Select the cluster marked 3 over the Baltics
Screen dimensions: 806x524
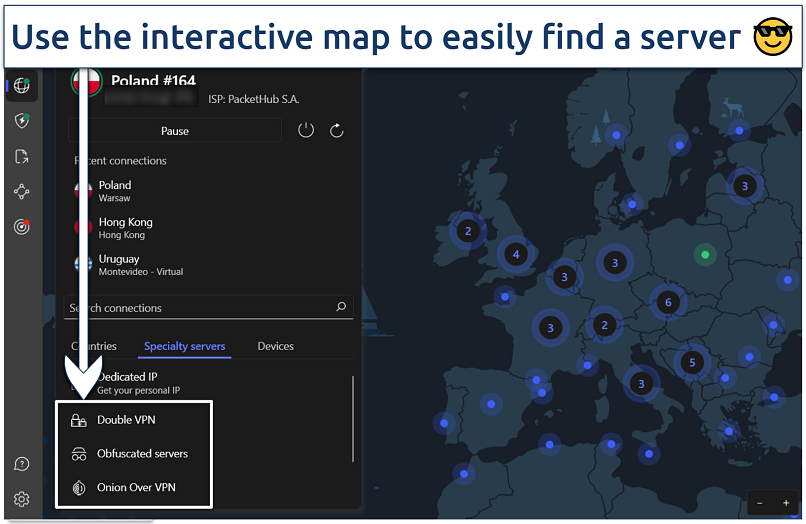(x=744, y=186)
